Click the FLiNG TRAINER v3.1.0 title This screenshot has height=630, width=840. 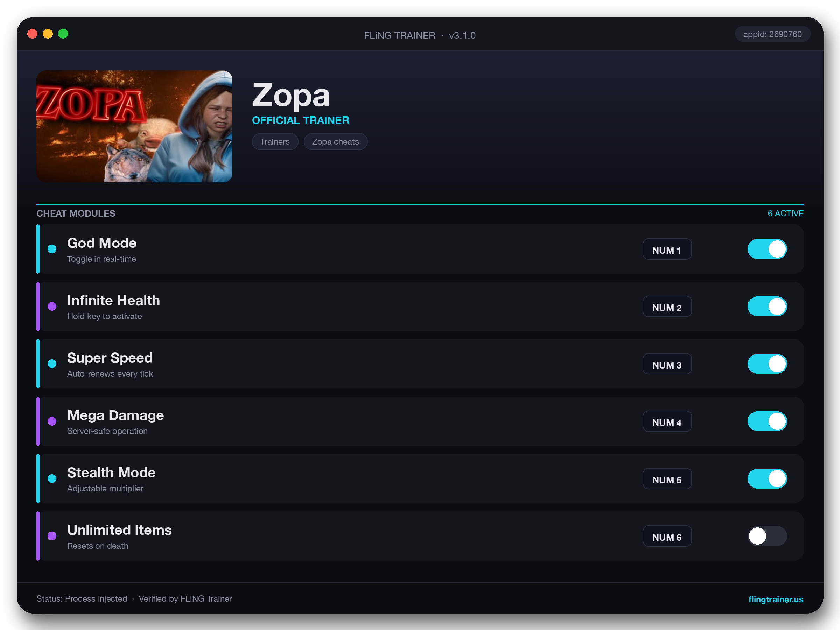coord(420,35)
